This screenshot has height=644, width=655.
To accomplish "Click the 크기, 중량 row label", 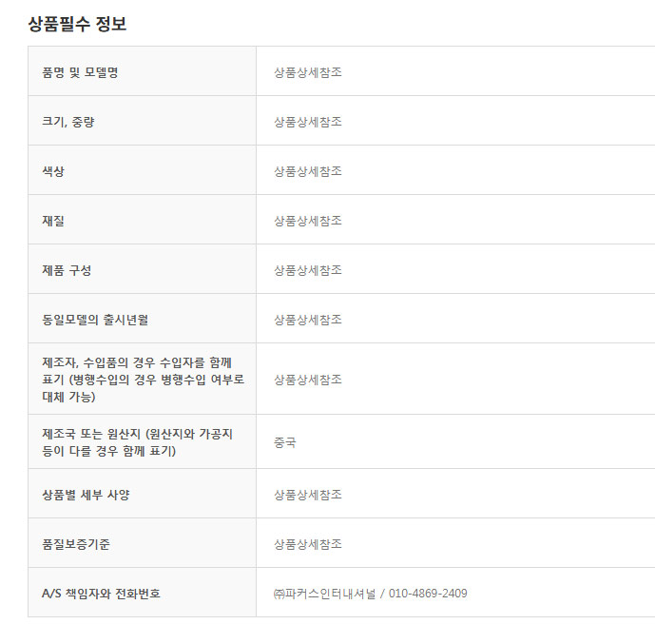I will click(x=68, y=122).
